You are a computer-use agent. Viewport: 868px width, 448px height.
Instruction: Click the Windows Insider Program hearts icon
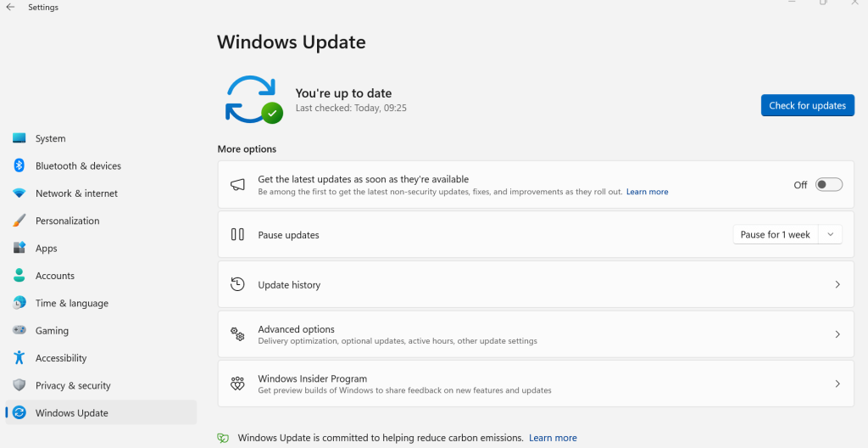tap(238, 384)
